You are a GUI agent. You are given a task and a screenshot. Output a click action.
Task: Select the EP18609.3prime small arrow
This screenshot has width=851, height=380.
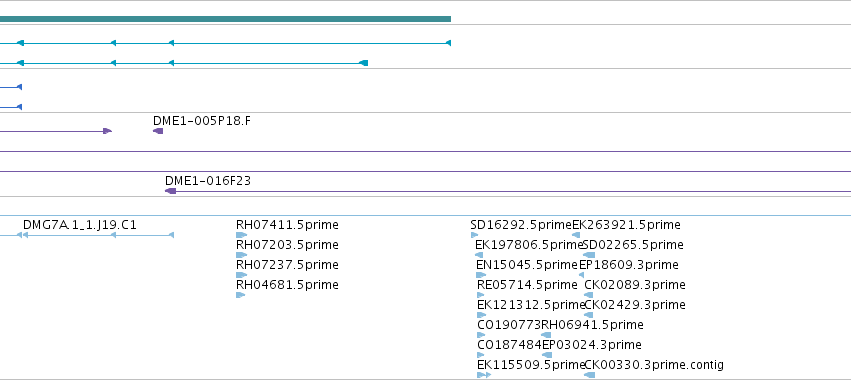[x=582, y=275]
